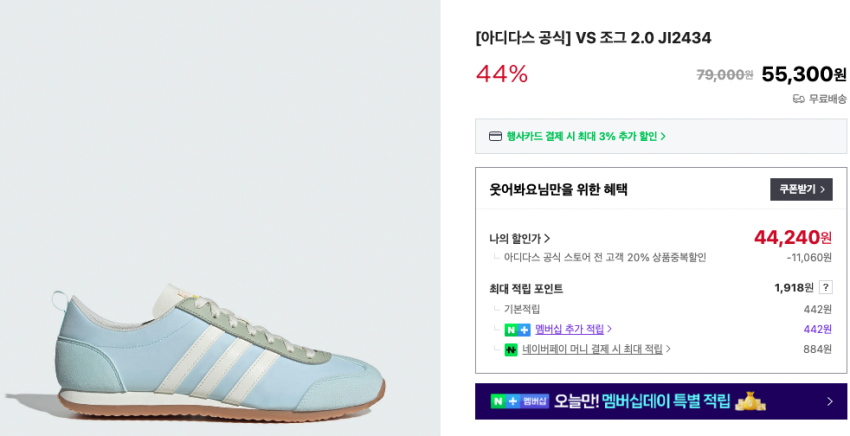Click the product title VS 조그 2.0 JI2434

pyautogui.click(x=593, y=38)
